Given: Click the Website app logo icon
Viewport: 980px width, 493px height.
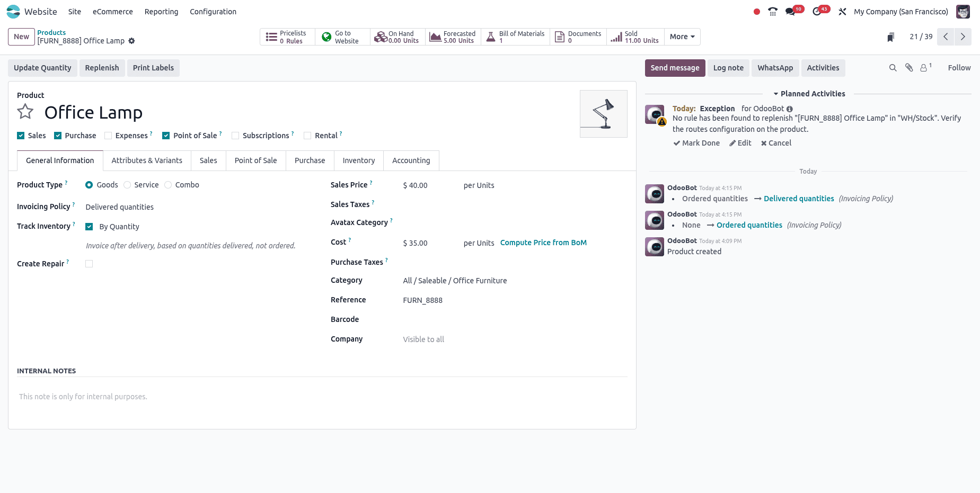Looking at the screenshot, I should pyautogui.click(x=13, y=12).
